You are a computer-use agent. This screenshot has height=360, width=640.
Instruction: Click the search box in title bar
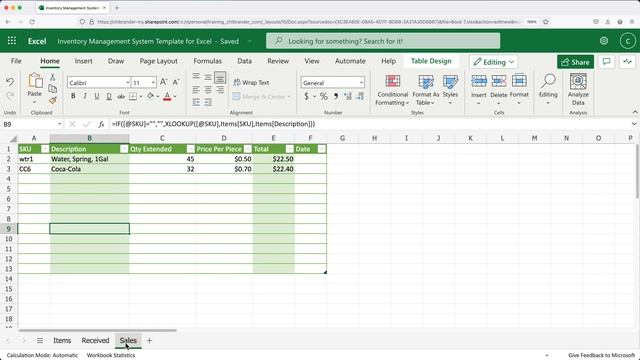tap(383, 41)
